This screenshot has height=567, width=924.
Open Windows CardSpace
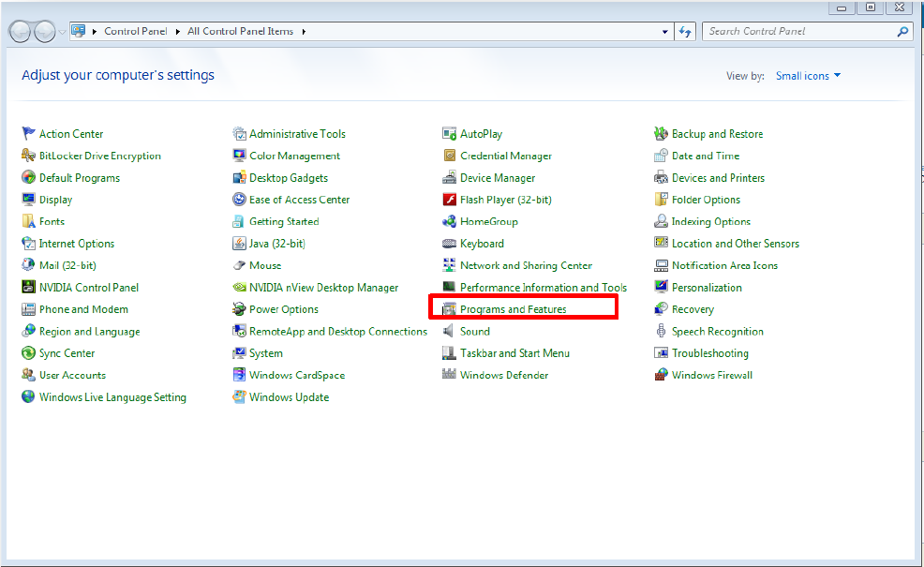(297, 375)
